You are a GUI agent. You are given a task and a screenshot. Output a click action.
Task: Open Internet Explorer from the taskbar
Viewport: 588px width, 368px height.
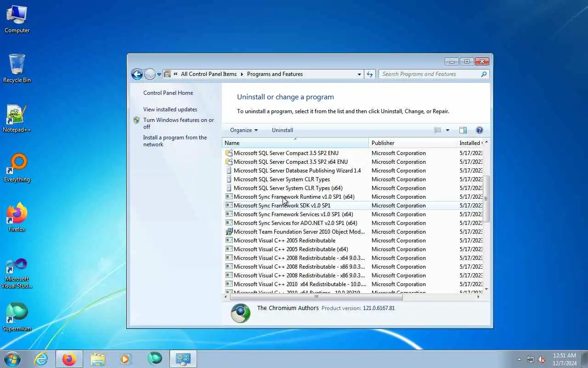[41, 359]
